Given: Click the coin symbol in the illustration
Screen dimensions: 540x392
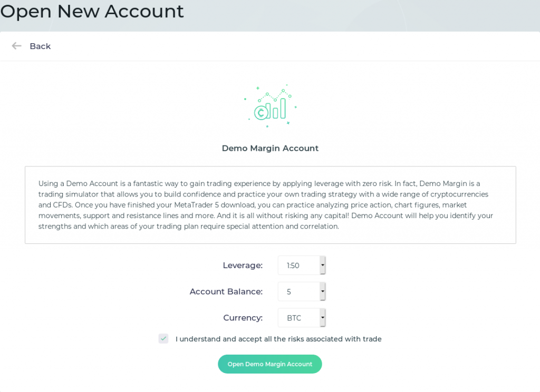Looking at the screenshot, I should (261, 113).
